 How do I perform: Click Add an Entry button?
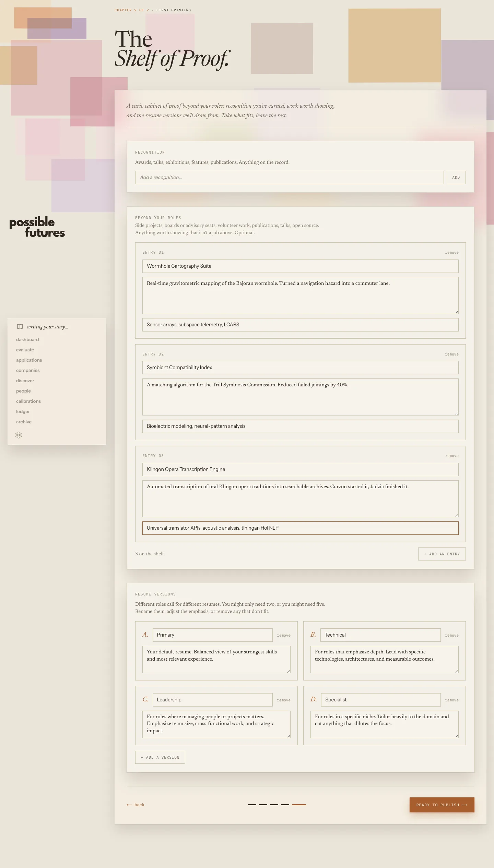pos(442,554)
